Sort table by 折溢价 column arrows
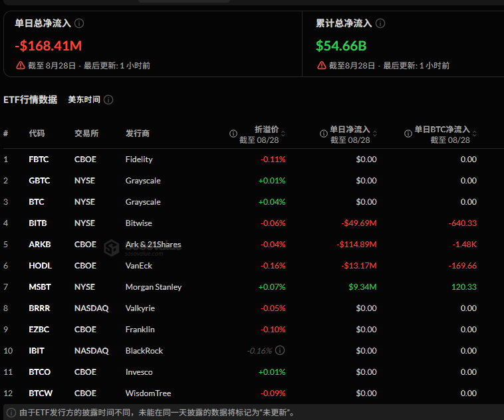504x420 pixels. pos(283,134)
